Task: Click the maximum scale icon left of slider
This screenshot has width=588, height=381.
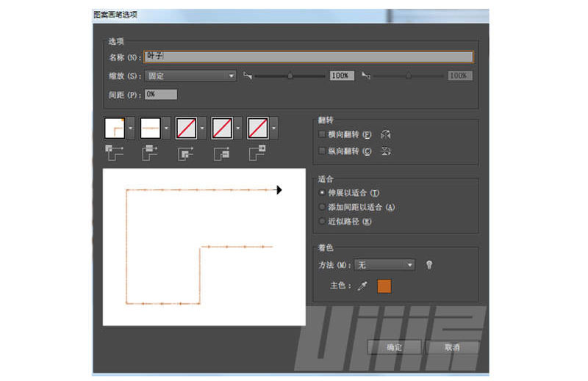Action: point(366,76)
